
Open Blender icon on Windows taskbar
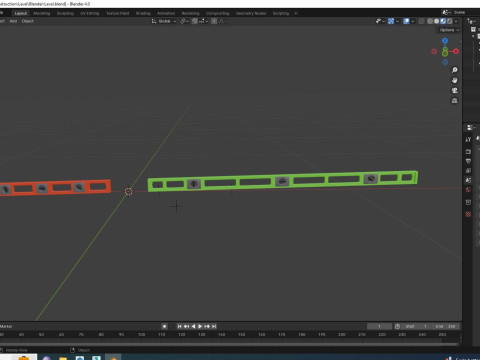coord(113,358)
